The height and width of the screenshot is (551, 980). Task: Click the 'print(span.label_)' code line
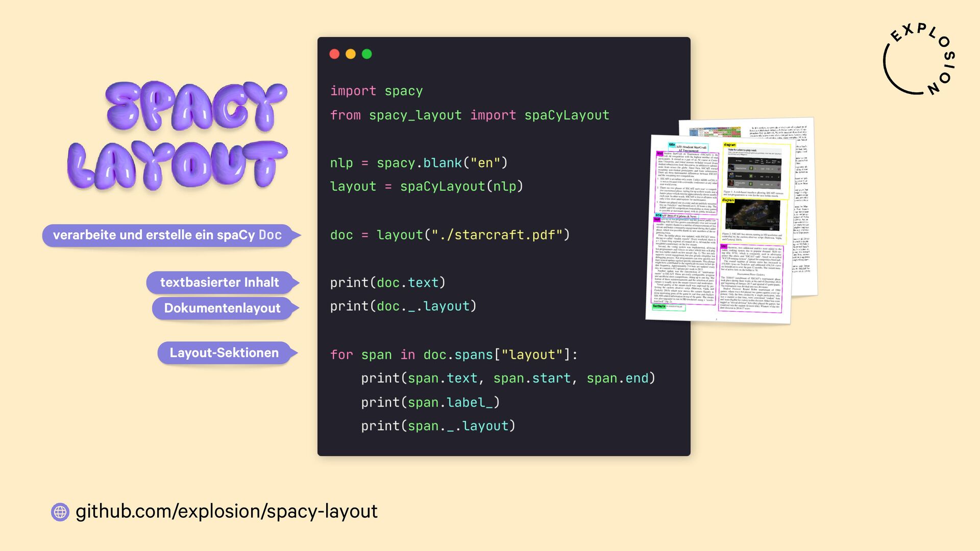430,403
